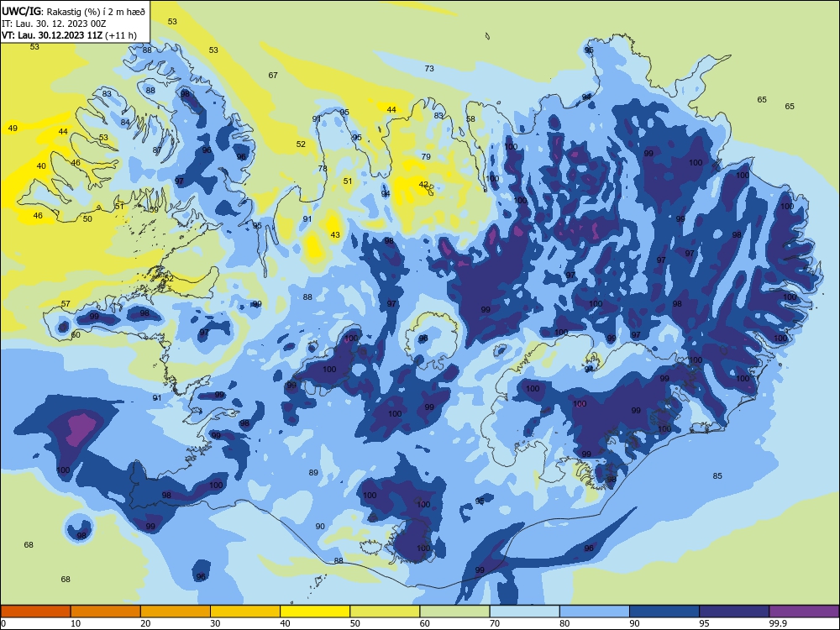This screenshot has width=840, height=630.
Task: Click the light orange 20–30 legend swatch
Action: [176, 612]
